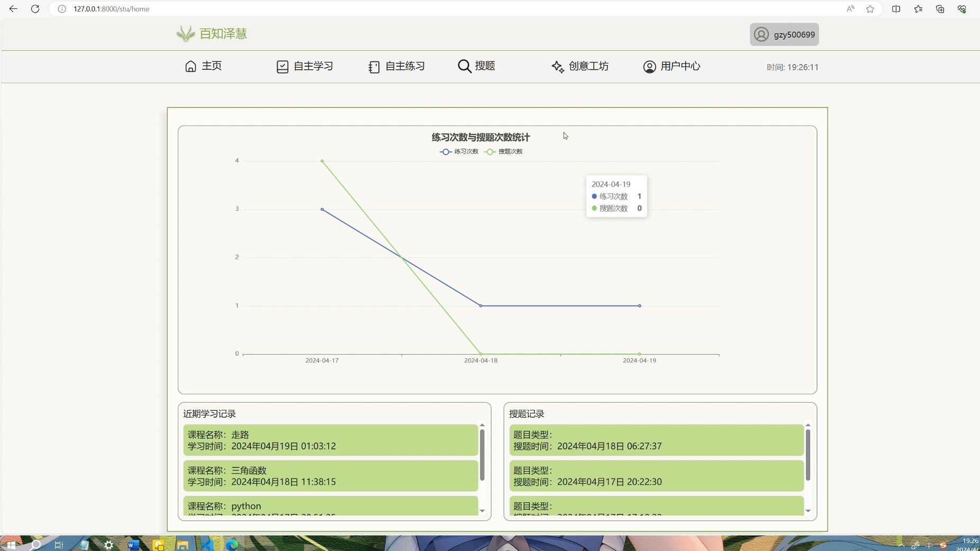980x551 pixels.
Task: Go back using the browser back arrow
Action: 13,9
